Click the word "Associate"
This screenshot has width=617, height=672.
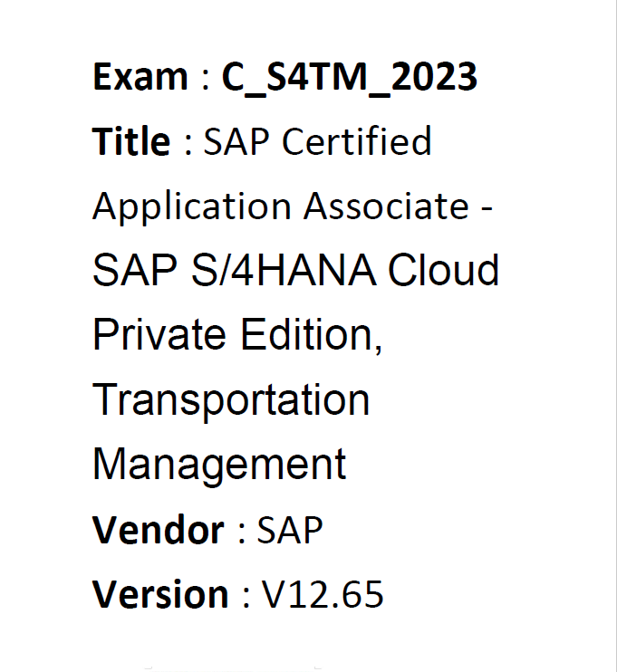[386, 206]
